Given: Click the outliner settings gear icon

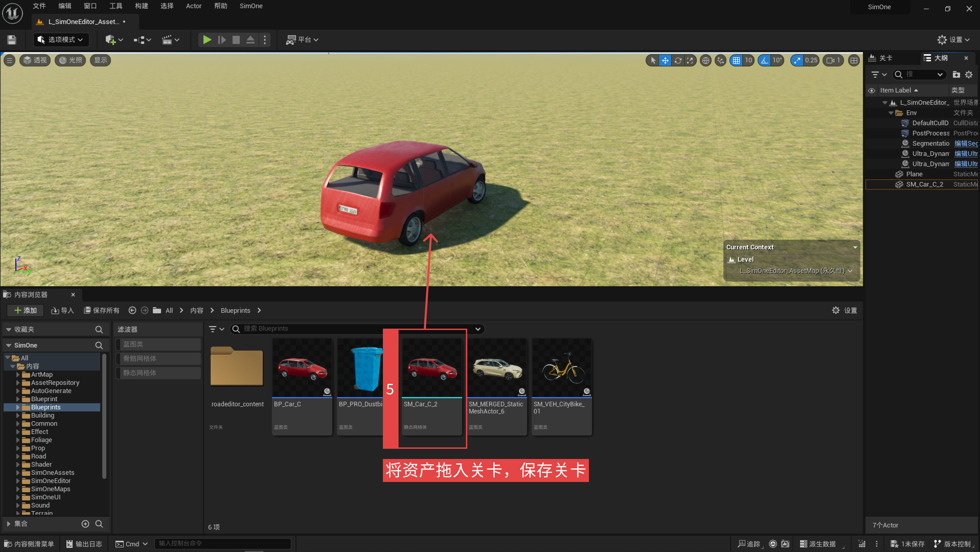Looking at the screenshot, I should pyautogui.click(x=968, y=75).
